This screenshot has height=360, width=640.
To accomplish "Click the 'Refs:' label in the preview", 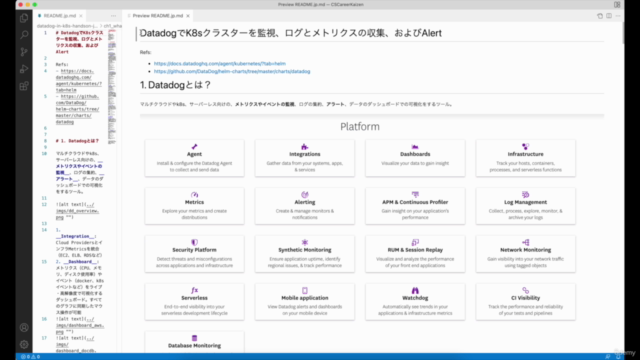I will point(145,52).
